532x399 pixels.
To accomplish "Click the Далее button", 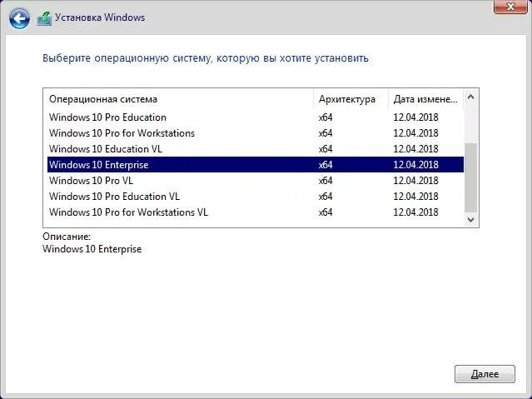I will (485, 374).
